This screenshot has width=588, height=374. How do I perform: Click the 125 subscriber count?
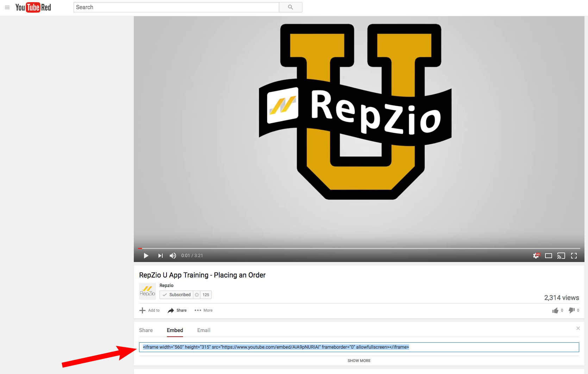[x=206, y=295]
